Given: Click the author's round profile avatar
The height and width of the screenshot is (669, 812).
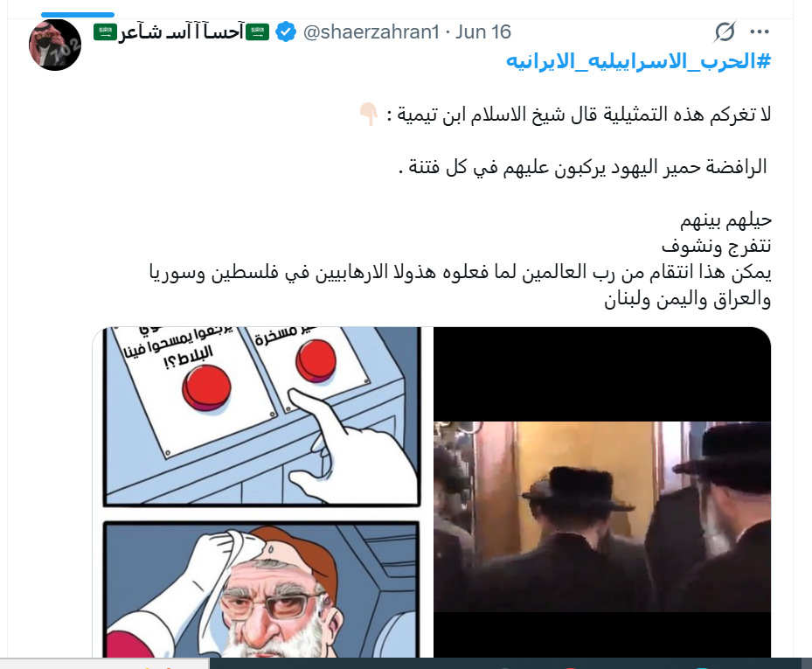Looking at the screenshot, I should tap(55, 45).
